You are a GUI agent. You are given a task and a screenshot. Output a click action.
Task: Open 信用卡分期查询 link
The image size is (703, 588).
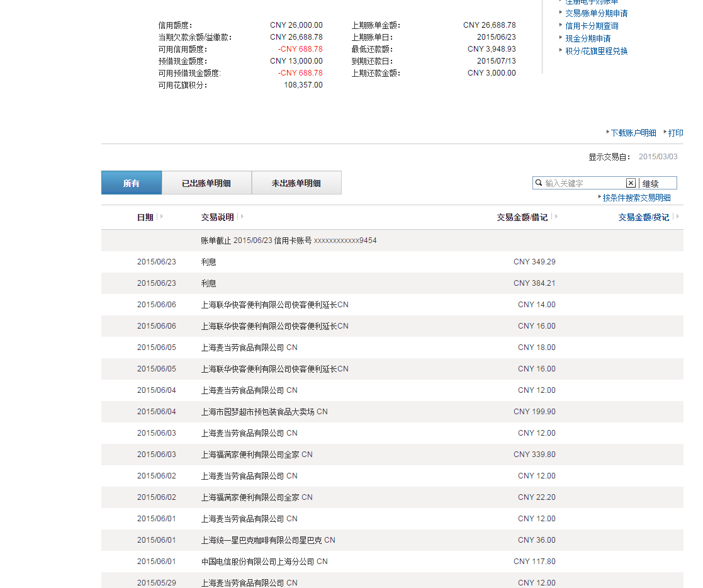click(592, 26)
